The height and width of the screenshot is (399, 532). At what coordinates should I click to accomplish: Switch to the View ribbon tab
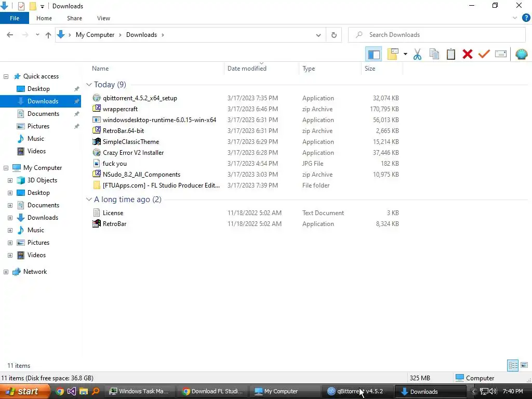coord(103,18)
